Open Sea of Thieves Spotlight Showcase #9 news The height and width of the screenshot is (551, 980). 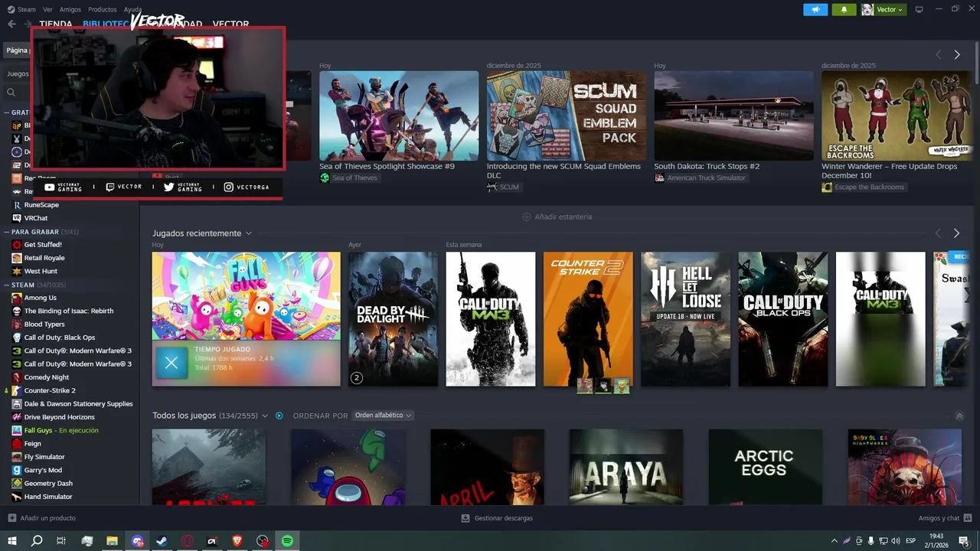387,166
